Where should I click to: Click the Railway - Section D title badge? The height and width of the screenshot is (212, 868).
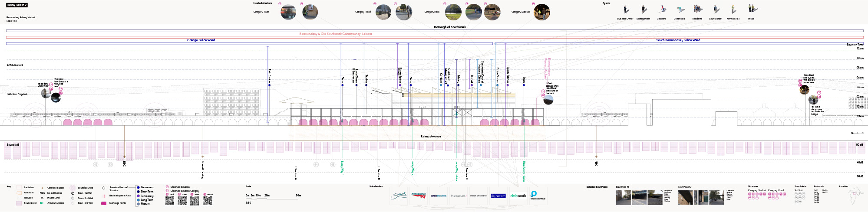pos(17,5)
